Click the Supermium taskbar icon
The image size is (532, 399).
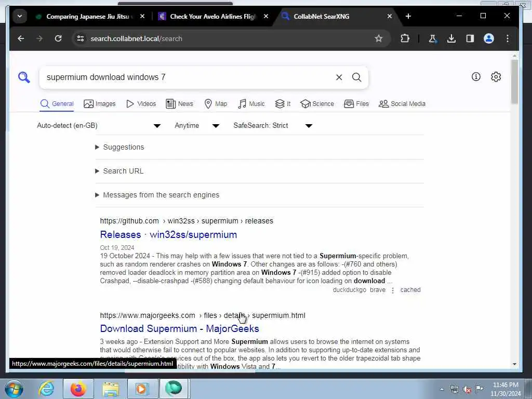click(174, 389)
